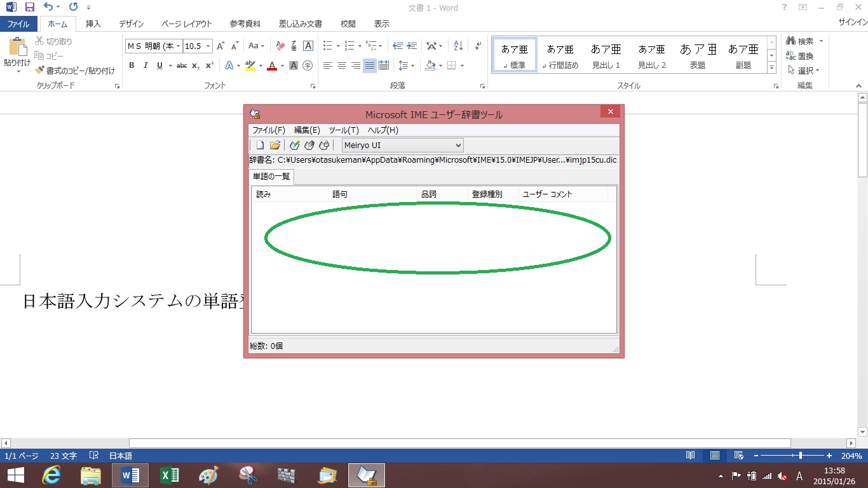
Task: Click the clear formatting eraser icon
Action: [x=280, y=46]
